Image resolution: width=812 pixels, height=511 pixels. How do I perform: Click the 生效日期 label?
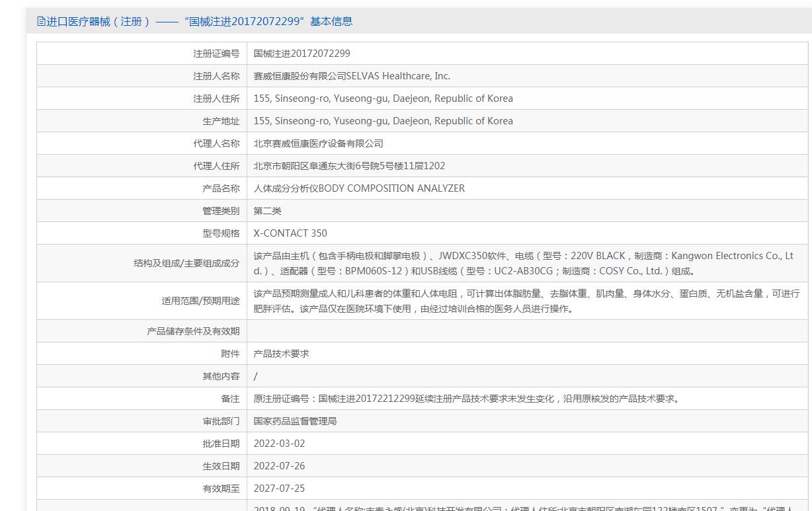click(x=221, y=466)
